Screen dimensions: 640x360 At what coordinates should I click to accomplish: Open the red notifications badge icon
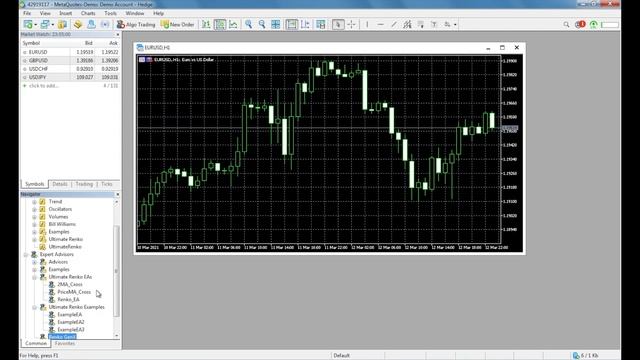580,24
